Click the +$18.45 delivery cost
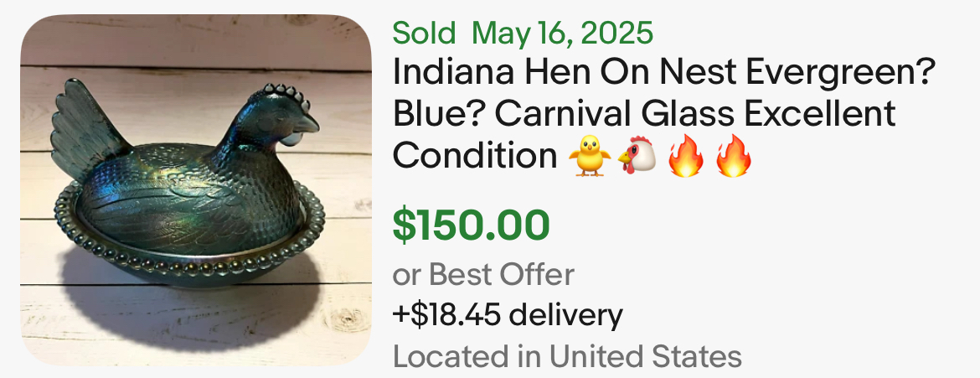The height and width of the screenshot is (378, 980). click(x=508, y=315)
